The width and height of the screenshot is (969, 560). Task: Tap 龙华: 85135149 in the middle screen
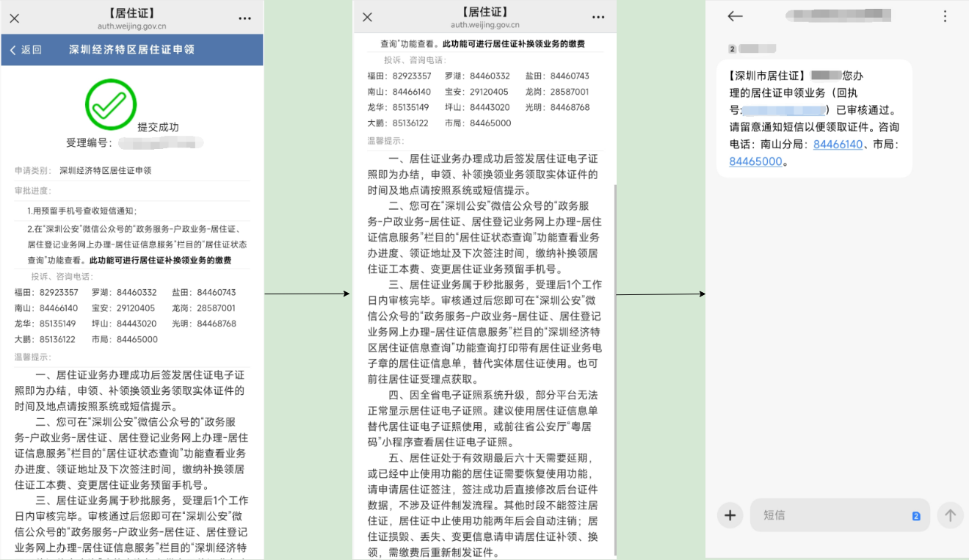[x=398, y=107]
